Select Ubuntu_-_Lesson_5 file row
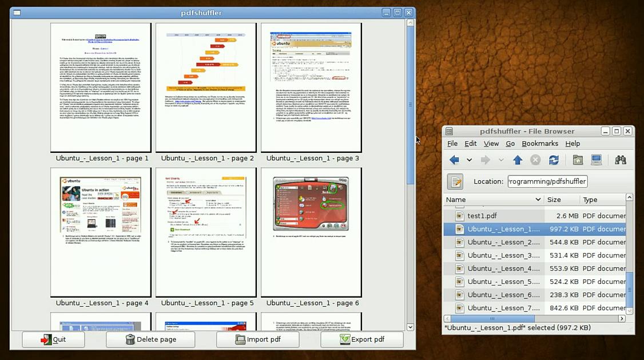644x360 pixels. [x=535, y=282]
